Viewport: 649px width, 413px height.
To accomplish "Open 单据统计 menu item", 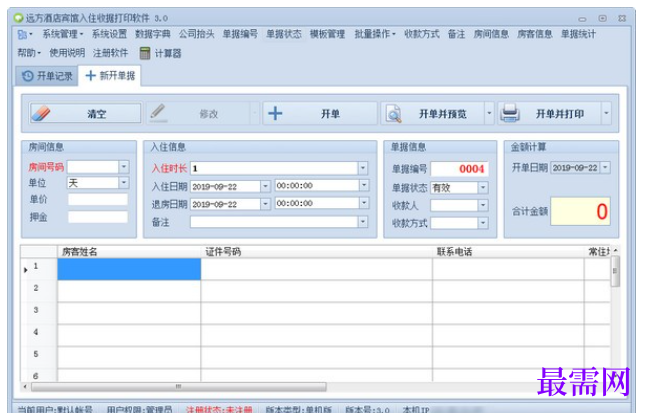I will pos(578,34).
